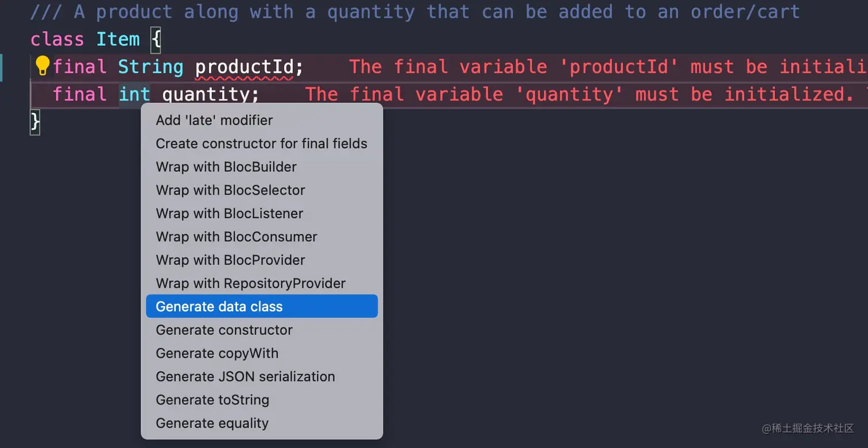The image size is (868, 448).
Task: Select 'Wrap with BlocBuilder' action
Action: [226, 167]
